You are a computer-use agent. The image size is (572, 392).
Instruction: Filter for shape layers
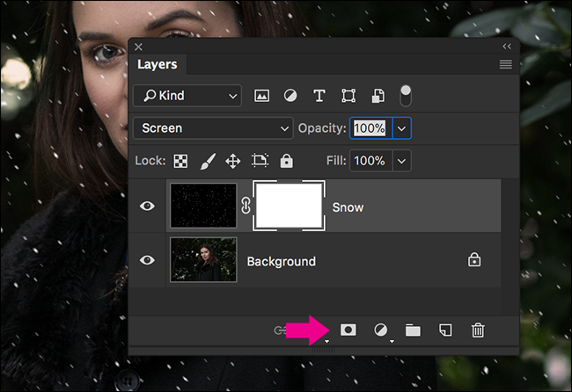(x=348, y=96)
